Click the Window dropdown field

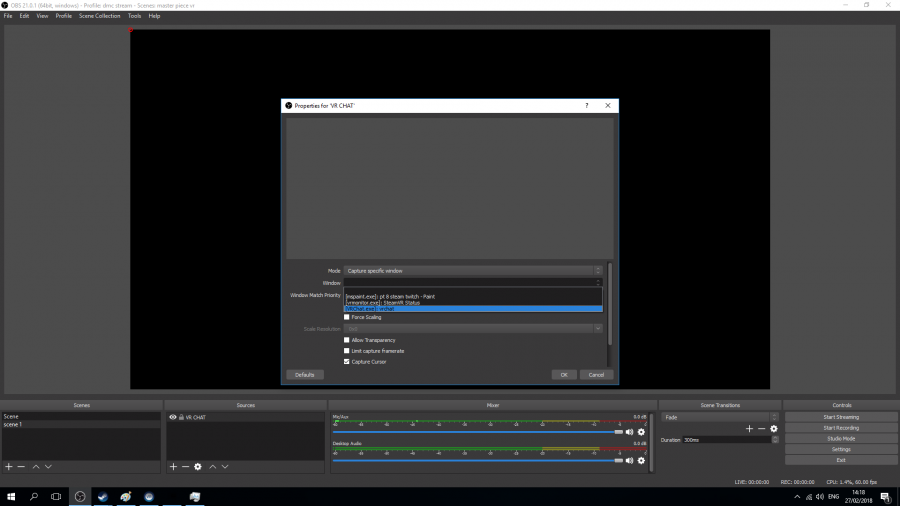coord(473,283)
